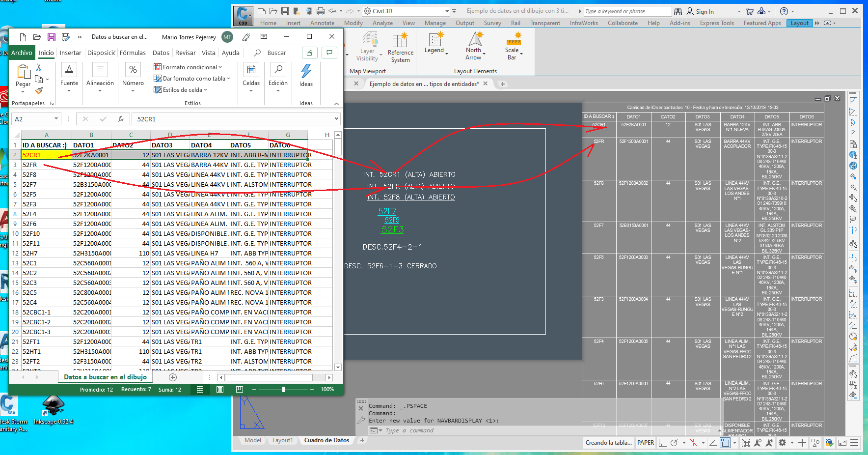
Task: Switch Excel to Page Layout view
Action: coord(220,390)
